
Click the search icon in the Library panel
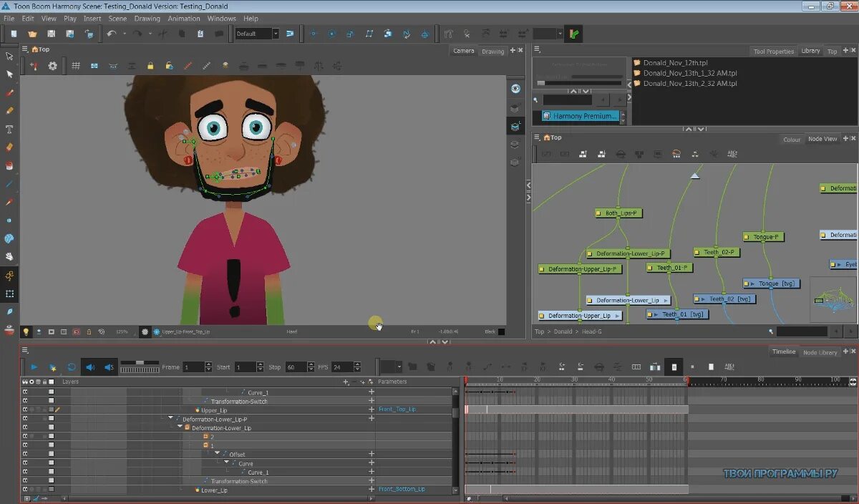[x=537, y=100]
